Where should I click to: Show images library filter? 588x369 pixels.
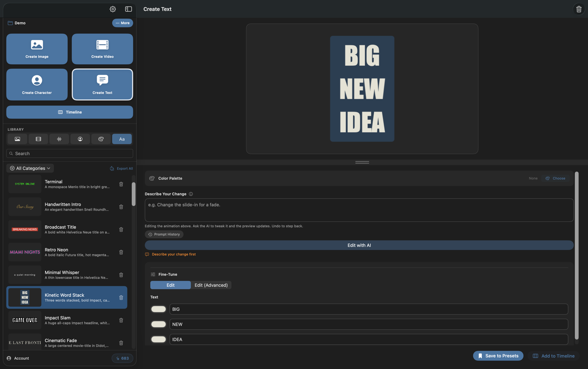pos(17,139)
